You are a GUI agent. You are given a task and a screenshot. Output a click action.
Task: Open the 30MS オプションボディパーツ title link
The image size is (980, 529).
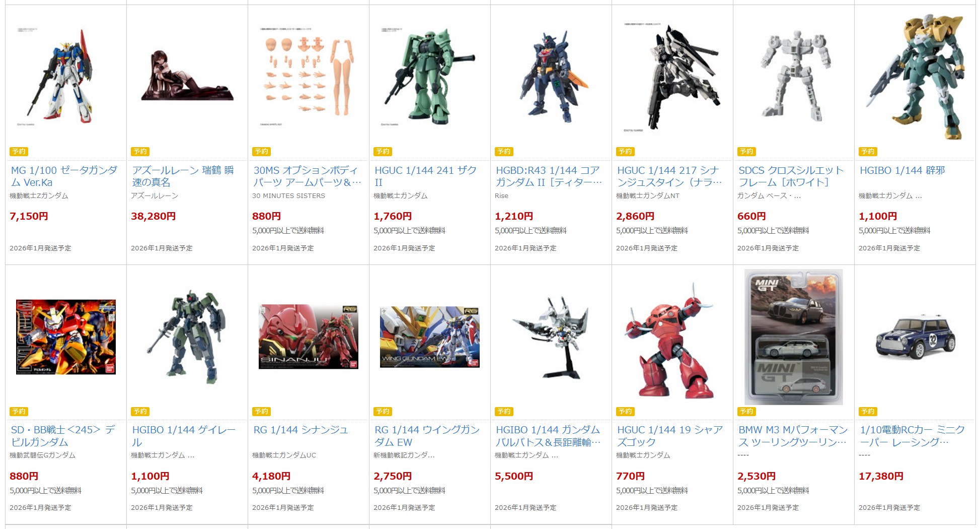pyautogui.click(x=308, y=176)
